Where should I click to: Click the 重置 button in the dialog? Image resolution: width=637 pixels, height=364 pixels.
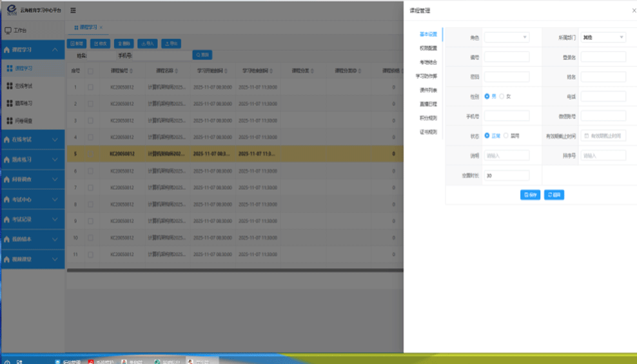[x=554, y=195]
